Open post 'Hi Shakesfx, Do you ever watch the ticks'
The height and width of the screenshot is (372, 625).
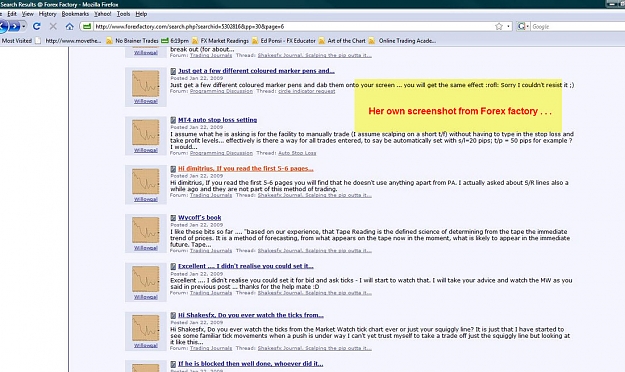[251, 315]
